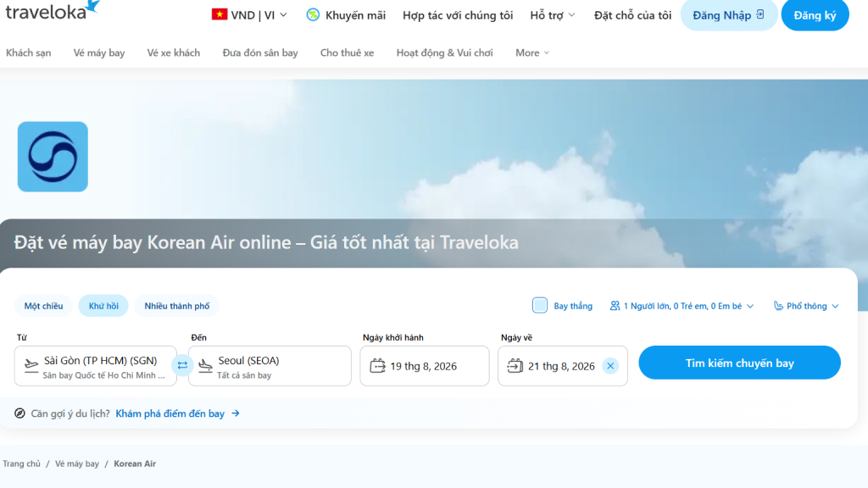Open Hợp tác với chúng tôi
Image resolution: width=868 pixels, height=488 pixels.
coord(458,15)
